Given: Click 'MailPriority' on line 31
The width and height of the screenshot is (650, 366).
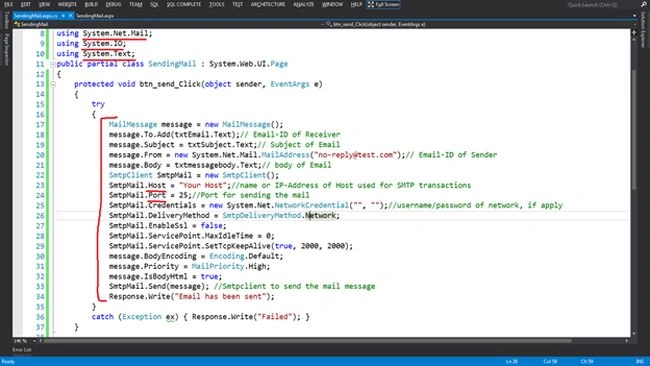Looking at the screenshot, I should click(217, 266).
